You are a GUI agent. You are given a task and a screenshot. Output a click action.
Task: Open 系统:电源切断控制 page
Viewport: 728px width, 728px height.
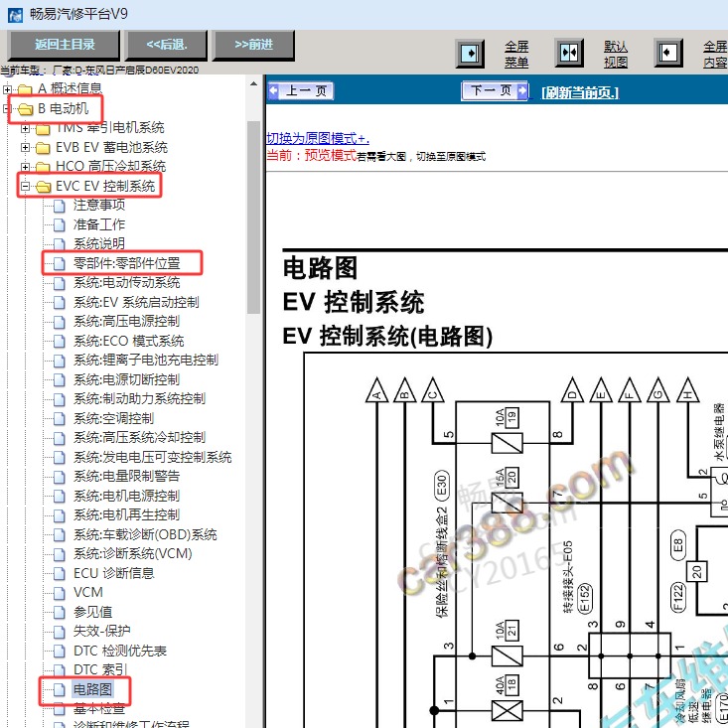[x=126, y=379]
